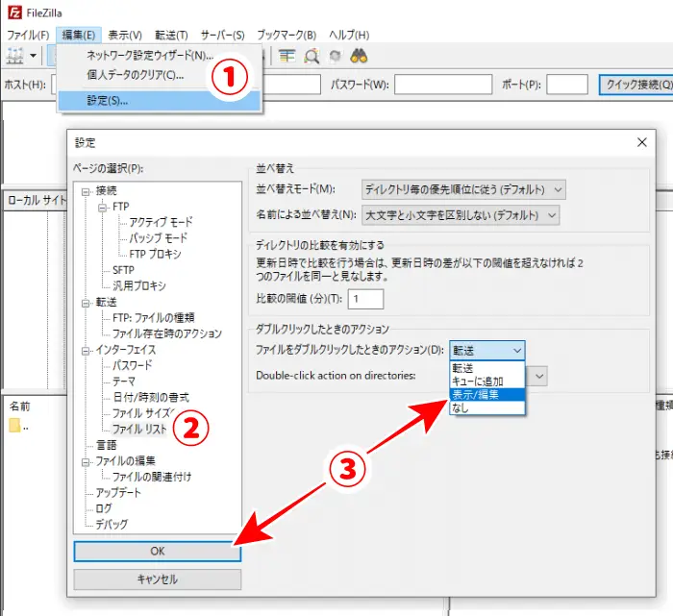The image size is (673, 616).
Task: Select なし in the dropdown list
Action: pos(487,408)
